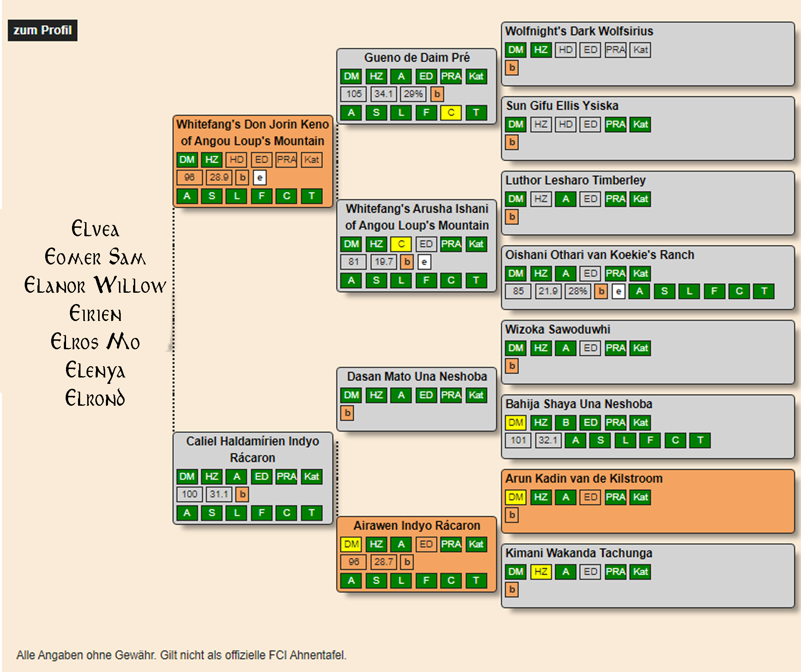Click unfilled Kat badge in Wolfnight's Dark Wolfsirius

coord(640,50)
